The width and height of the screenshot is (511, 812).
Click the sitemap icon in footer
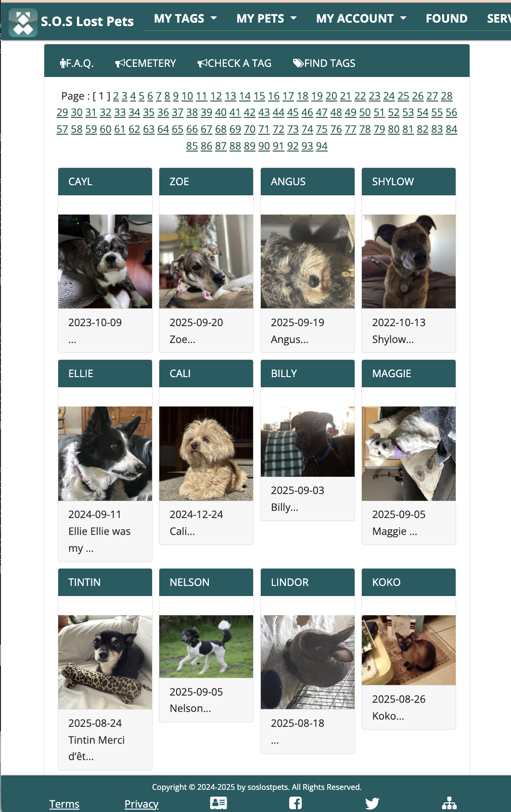tap(449, 803)
